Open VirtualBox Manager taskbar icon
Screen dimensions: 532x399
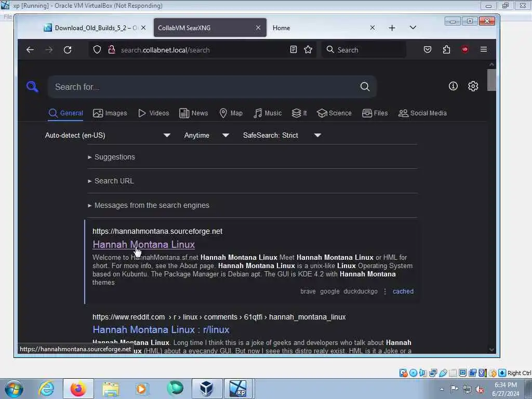(206, 389)
